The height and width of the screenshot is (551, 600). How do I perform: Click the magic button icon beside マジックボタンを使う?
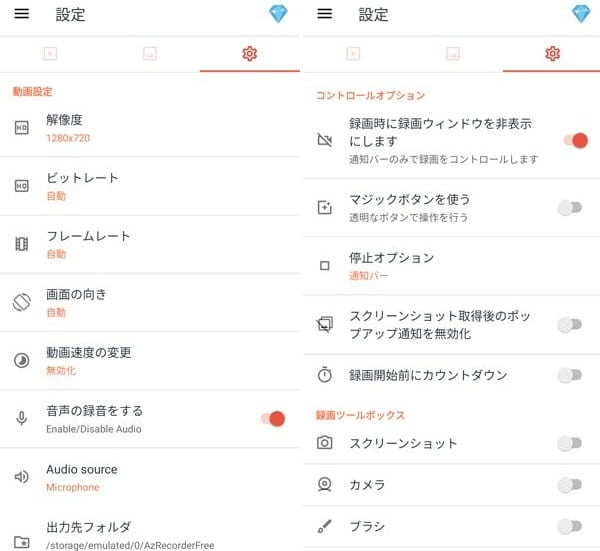tap(324, 208)
